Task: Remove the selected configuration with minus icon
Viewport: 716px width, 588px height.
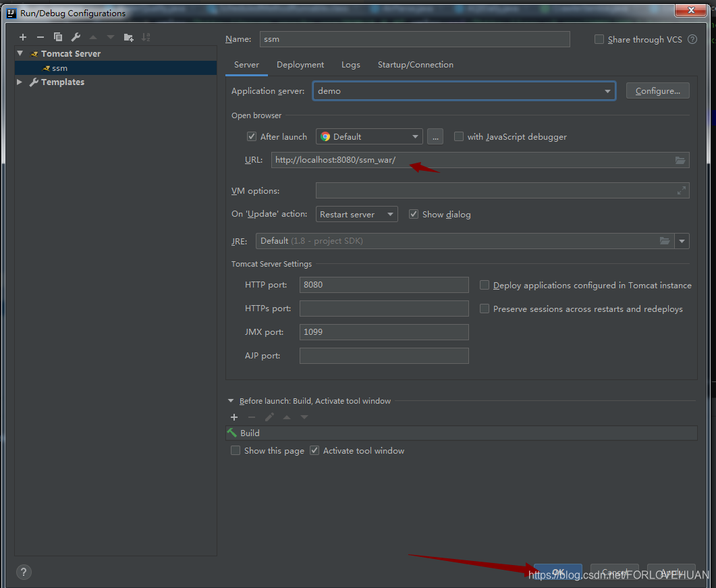Action: point(40,37)
